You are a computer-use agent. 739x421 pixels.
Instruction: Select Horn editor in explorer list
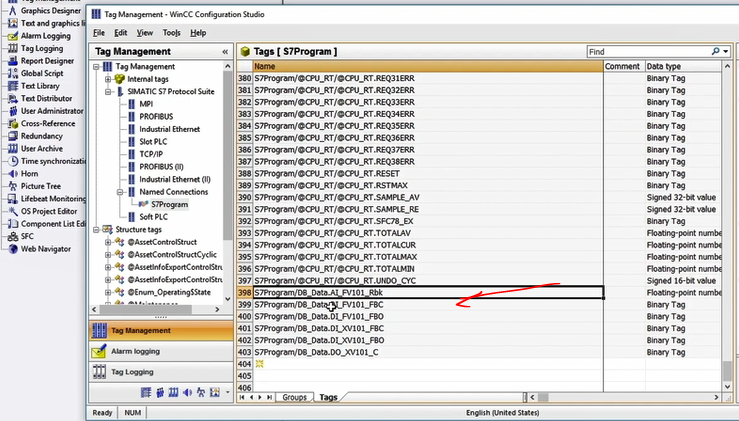29,173
